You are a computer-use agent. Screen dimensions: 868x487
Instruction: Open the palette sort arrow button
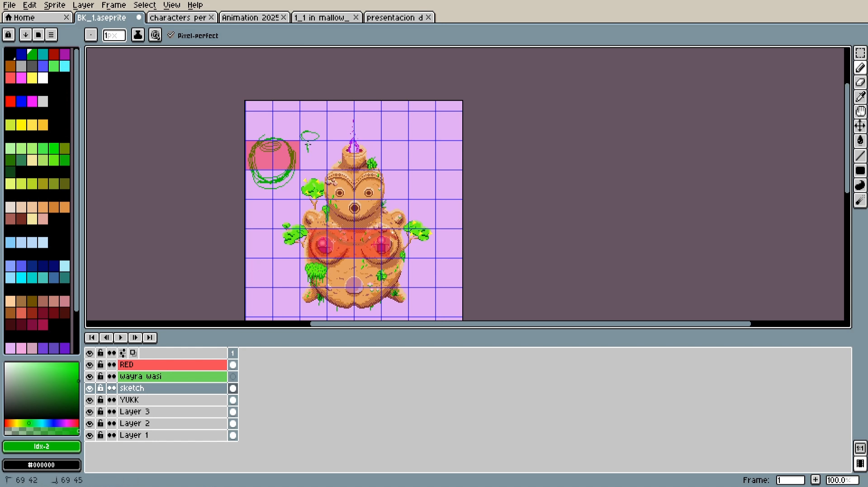(x=25, y=35)
